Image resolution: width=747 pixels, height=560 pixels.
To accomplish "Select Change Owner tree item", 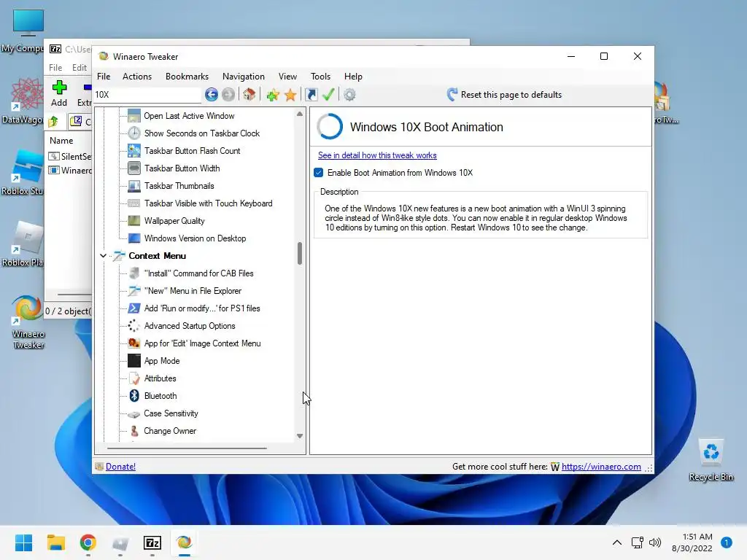I will click(x=169, y=431).
